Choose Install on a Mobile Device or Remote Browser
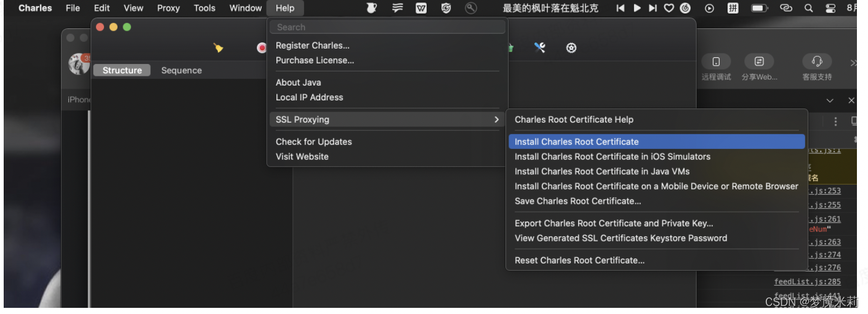 point(657,186)
